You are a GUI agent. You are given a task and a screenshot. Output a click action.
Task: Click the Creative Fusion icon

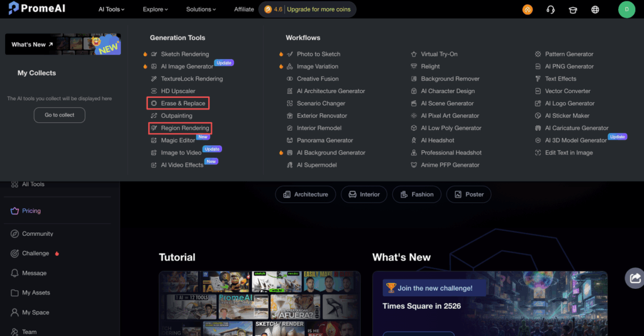click(290, 79)
